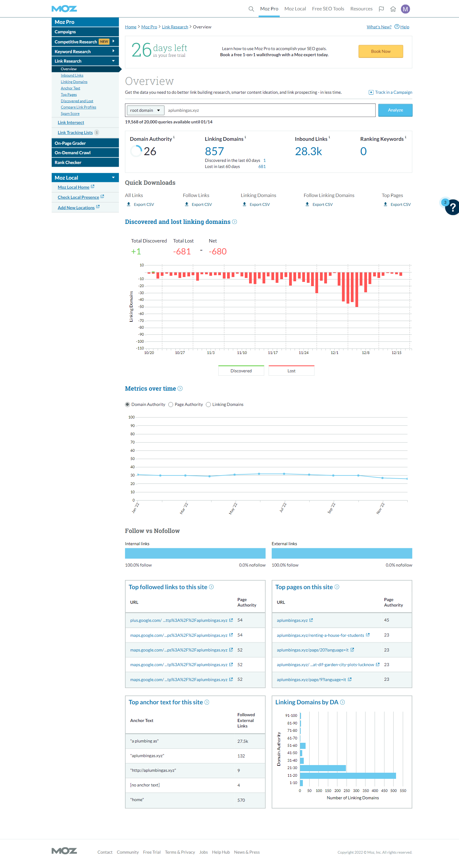Open the floating help question mark widget
Screen dimensions: 459x868
[452, 207]
